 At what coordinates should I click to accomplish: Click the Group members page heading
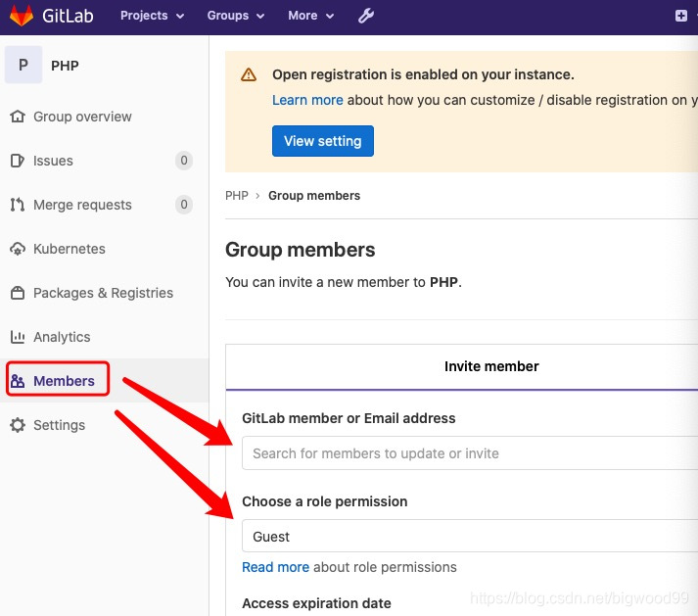click(x=300, y=250)
